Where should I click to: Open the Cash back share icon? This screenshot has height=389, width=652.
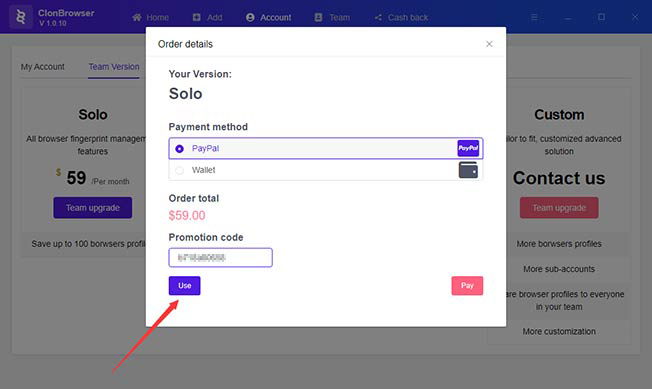(x=378, y=17)
